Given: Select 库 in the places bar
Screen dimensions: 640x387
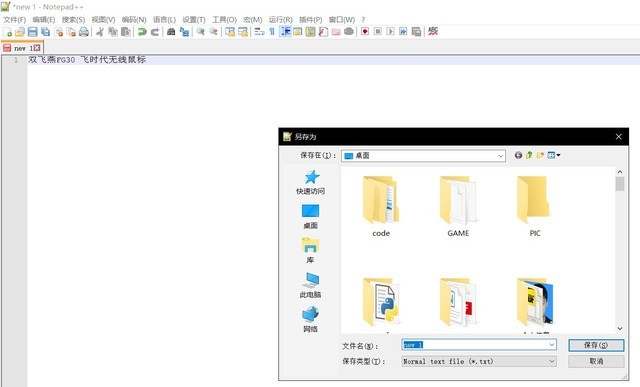Looking at the screenshot, I should (311, 251).
